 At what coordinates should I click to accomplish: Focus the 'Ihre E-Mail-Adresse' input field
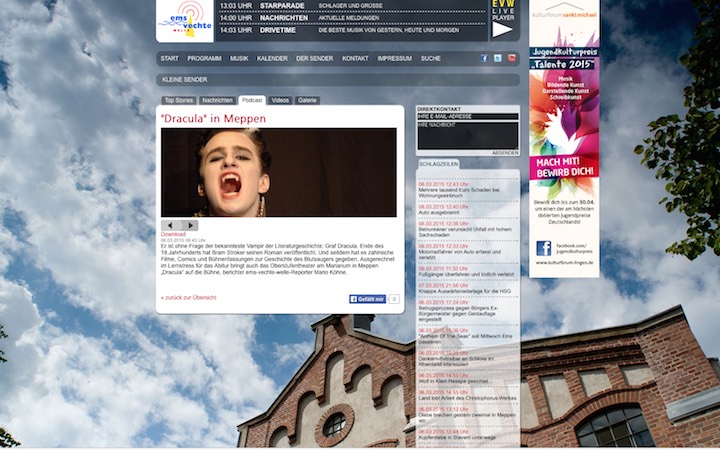467,117
